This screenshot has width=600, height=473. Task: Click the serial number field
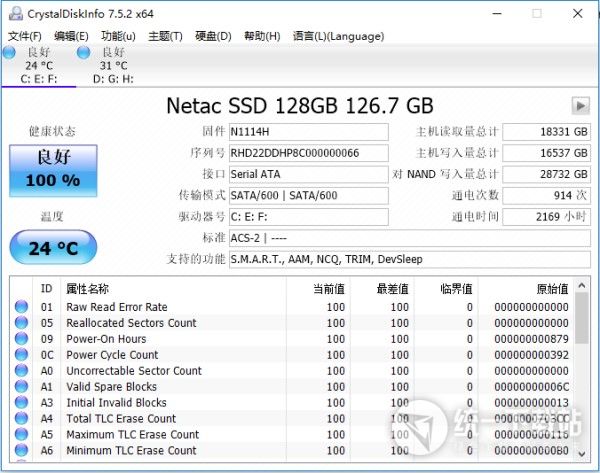click(x=308, y=153)
